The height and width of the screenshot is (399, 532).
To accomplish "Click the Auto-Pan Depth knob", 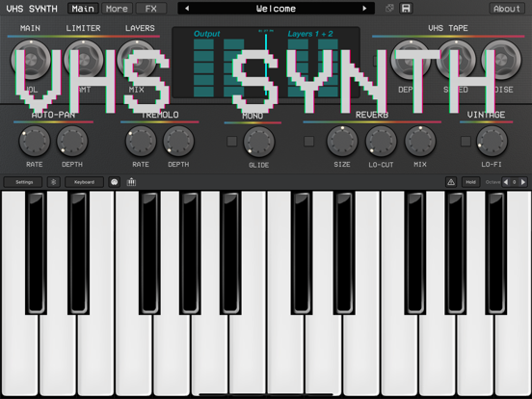I will (72, 141).
